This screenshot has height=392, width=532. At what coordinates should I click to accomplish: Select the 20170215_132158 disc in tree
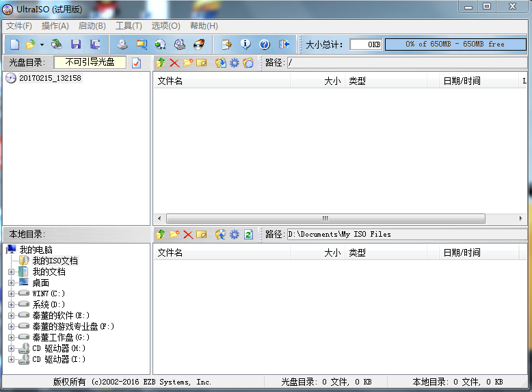click(49, 78)
